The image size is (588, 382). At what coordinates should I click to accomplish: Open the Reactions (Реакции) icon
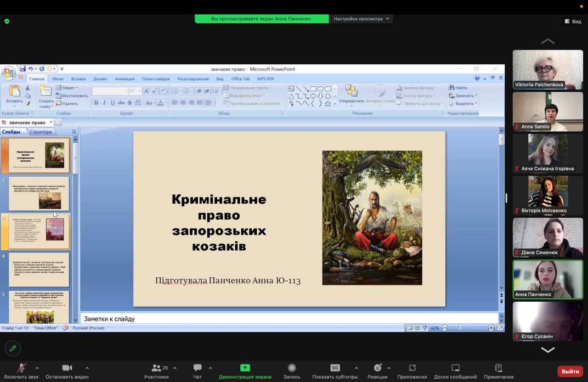coord(377,368)
